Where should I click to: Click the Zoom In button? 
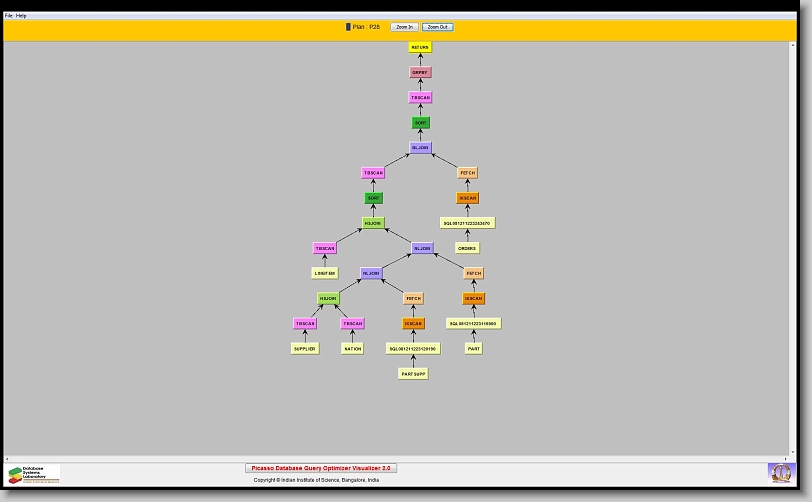pos(404,27)
